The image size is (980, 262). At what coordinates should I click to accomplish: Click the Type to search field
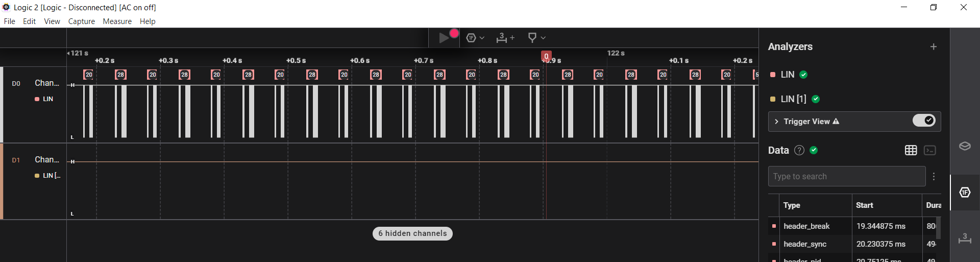pos(846,176)
